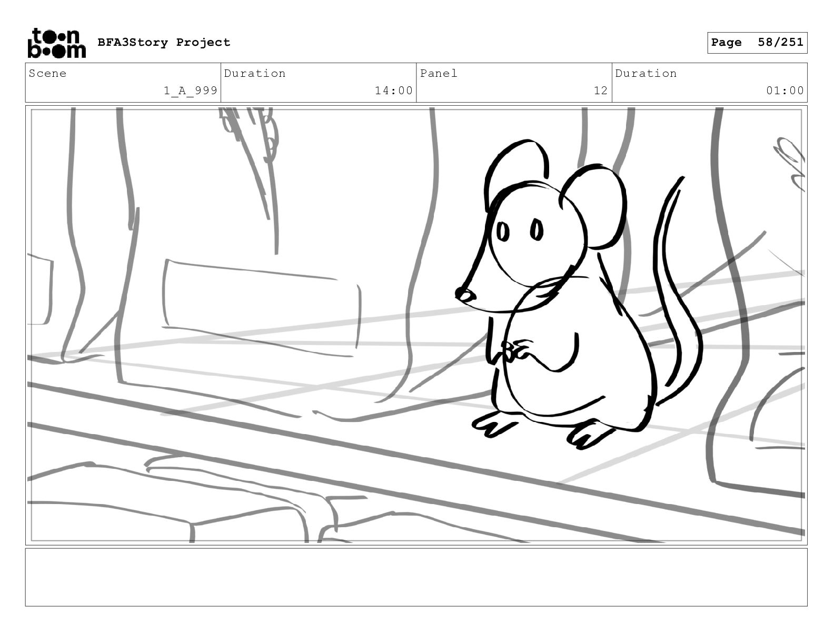This screenshot has width=834, height=644.
Task: Select the scene name '1_A_999'
Action: pyautogui.click(x=191, y=91)
